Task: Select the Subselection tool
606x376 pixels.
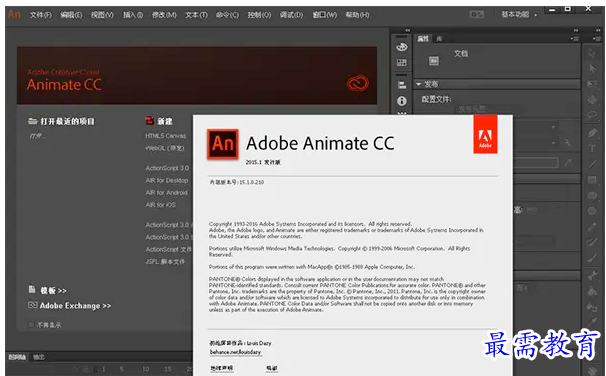Action: coord(592,69)
